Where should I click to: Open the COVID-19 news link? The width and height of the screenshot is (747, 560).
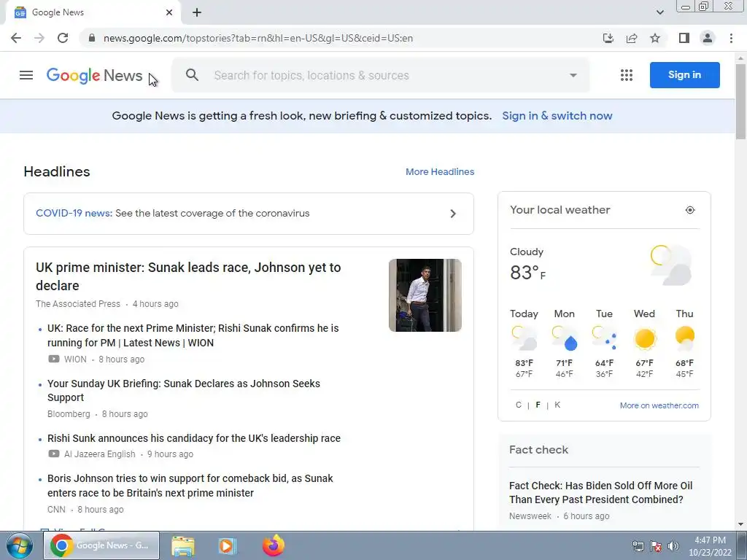74,214
